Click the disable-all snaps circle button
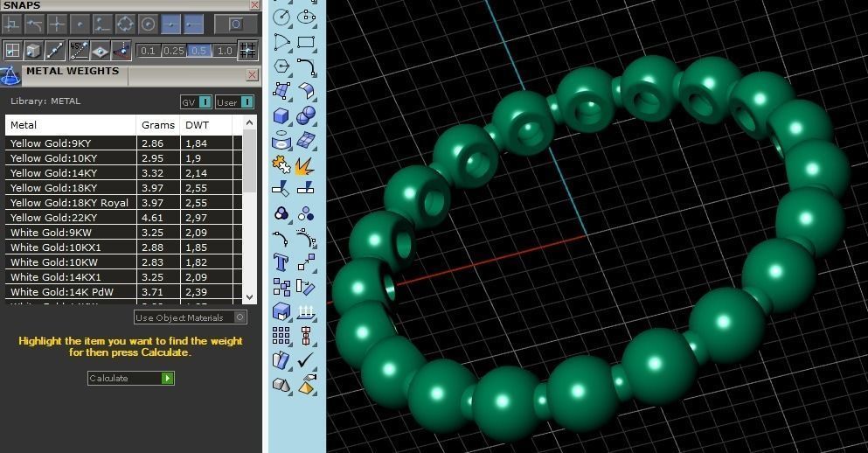This screenshot has width=868, height=453. [236, 24]
